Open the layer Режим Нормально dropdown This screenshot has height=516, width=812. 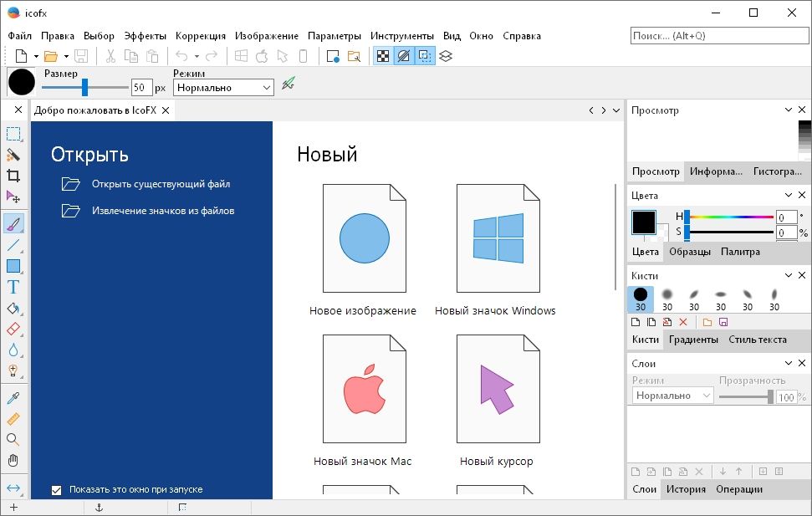[672, 396]
